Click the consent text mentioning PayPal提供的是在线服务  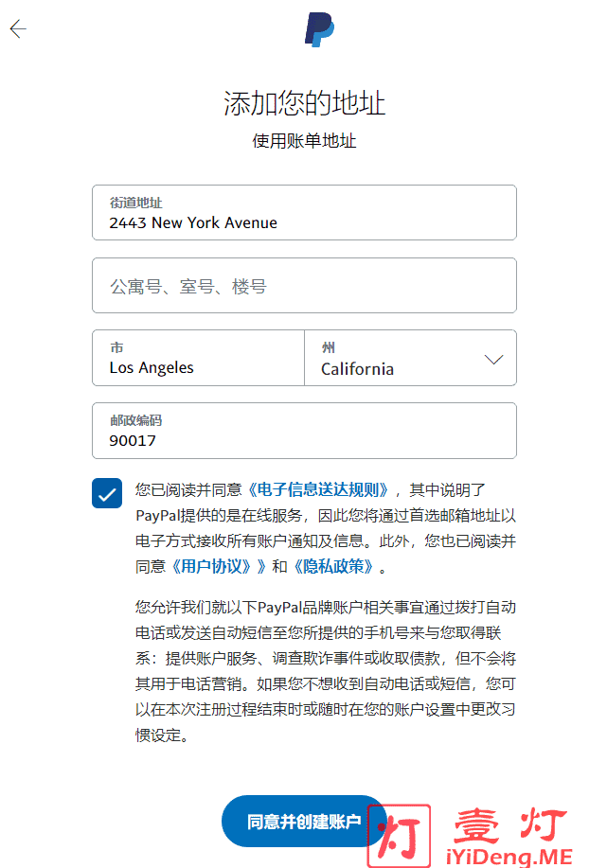pyautogui.click(x=326, y=528)
